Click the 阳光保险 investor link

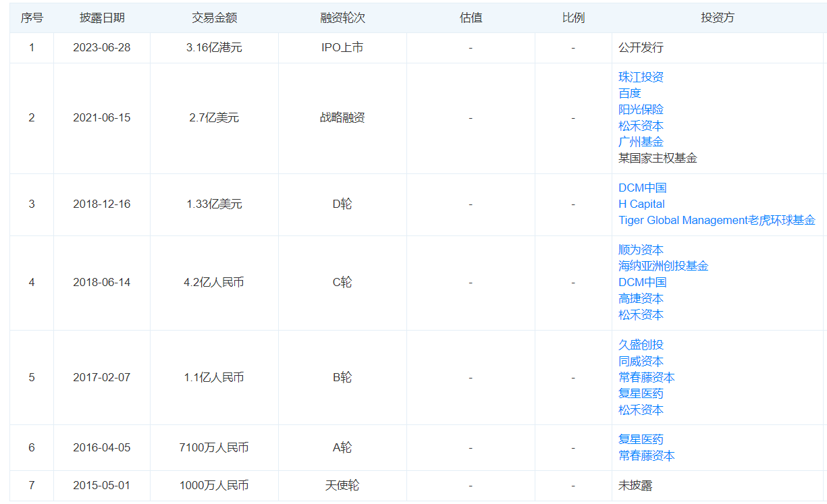tap(641, 109)
